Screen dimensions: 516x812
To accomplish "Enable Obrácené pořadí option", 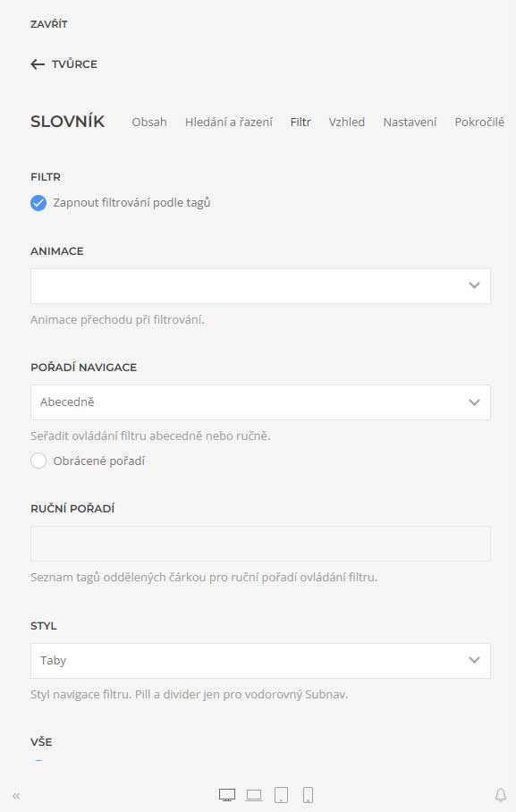I will (38, 461).
